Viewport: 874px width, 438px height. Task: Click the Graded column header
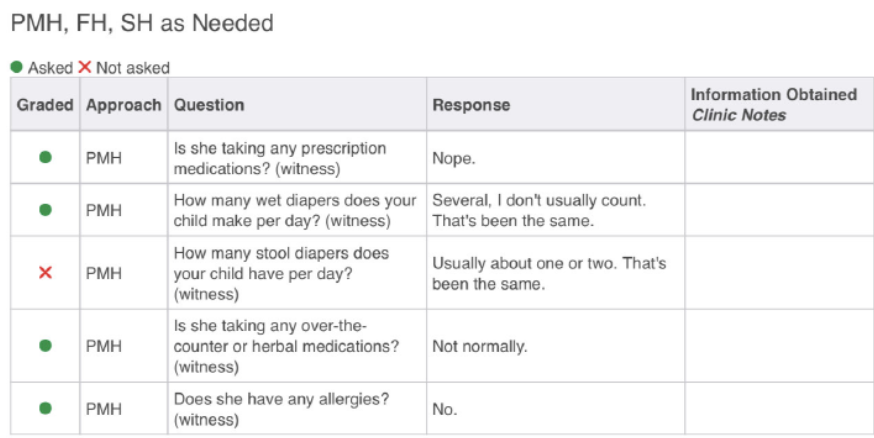(x=45, y=104)
